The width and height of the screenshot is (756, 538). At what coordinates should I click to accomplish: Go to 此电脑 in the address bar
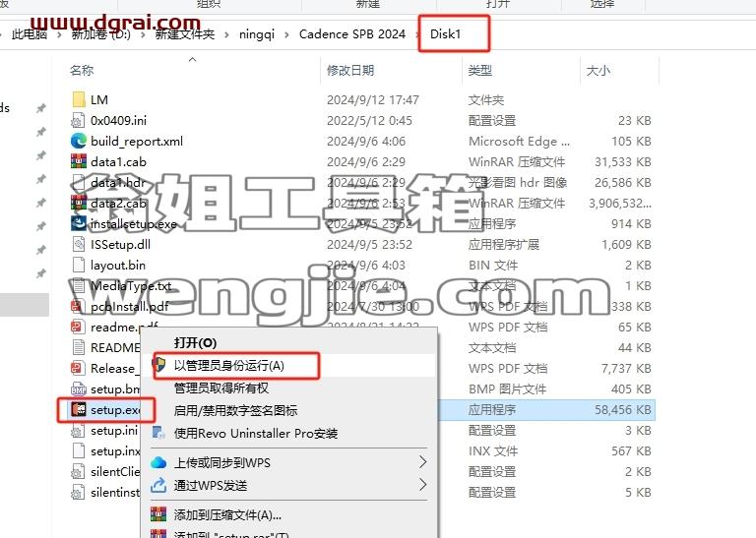click(x=30, y=34)
